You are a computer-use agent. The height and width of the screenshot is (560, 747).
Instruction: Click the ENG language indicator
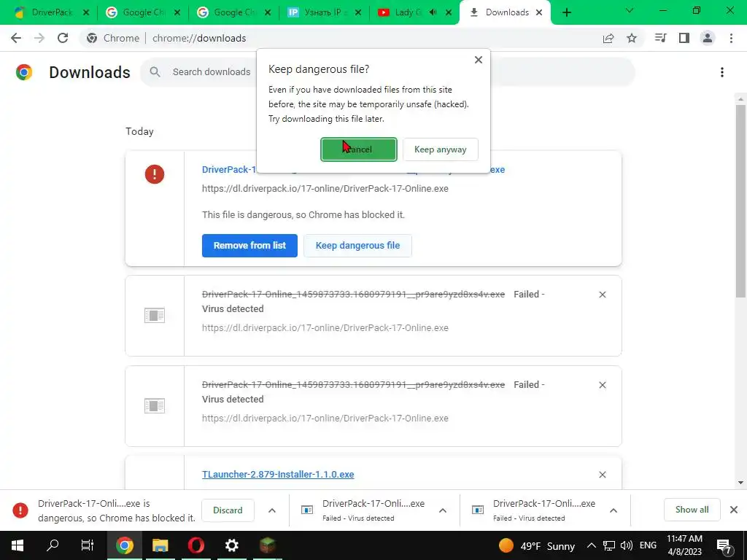[x=648, y=545]
